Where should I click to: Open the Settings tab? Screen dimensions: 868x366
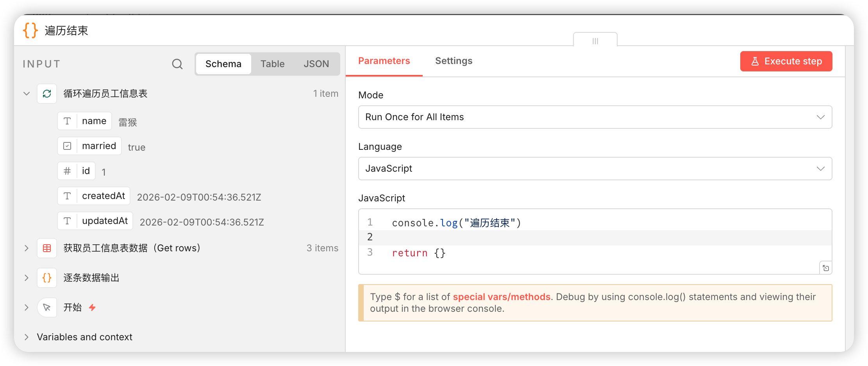[x=454, y=61]
